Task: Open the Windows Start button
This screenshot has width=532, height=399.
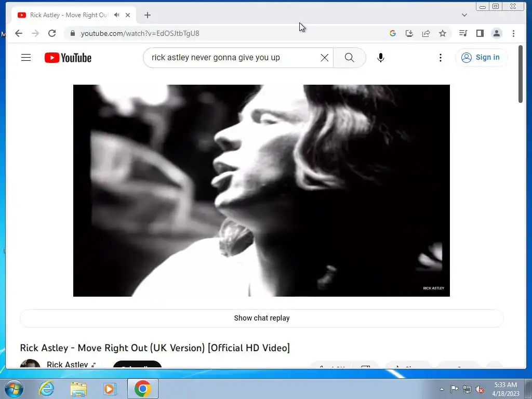Action: (x=14, y=389)
